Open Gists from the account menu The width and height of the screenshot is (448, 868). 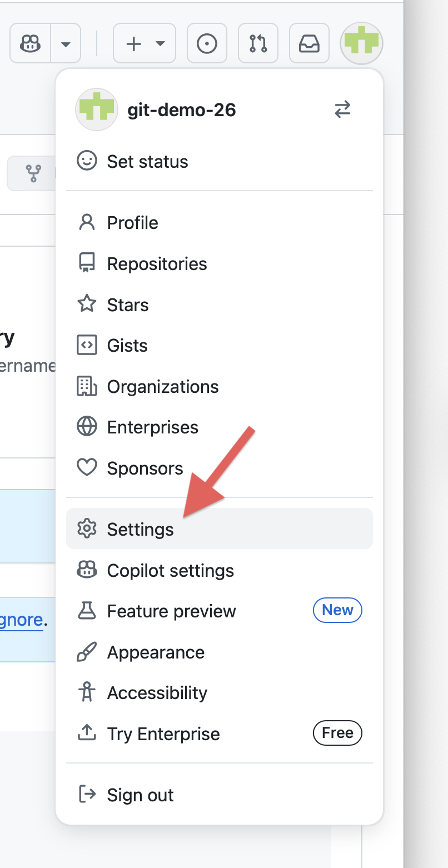click(x=127, y=345)
